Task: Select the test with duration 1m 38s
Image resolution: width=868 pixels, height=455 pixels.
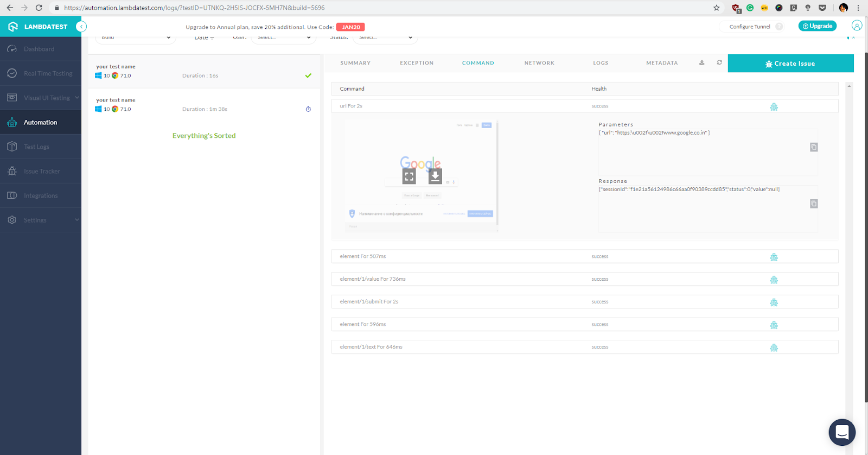Action: coord(203,105)
